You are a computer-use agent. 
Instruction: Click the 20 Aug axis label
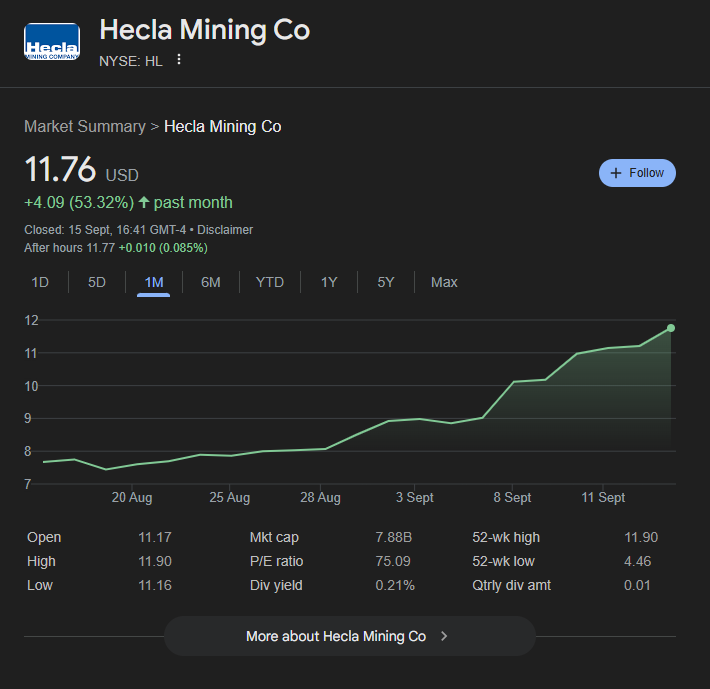pyautogui.click(x=132, y=498)
